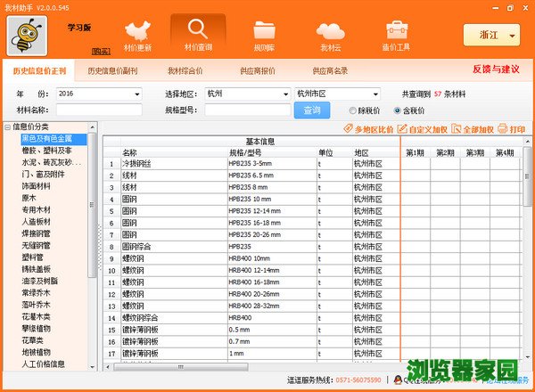Switch to the 历史信息价副刊 tab

[x=112, y=69]
